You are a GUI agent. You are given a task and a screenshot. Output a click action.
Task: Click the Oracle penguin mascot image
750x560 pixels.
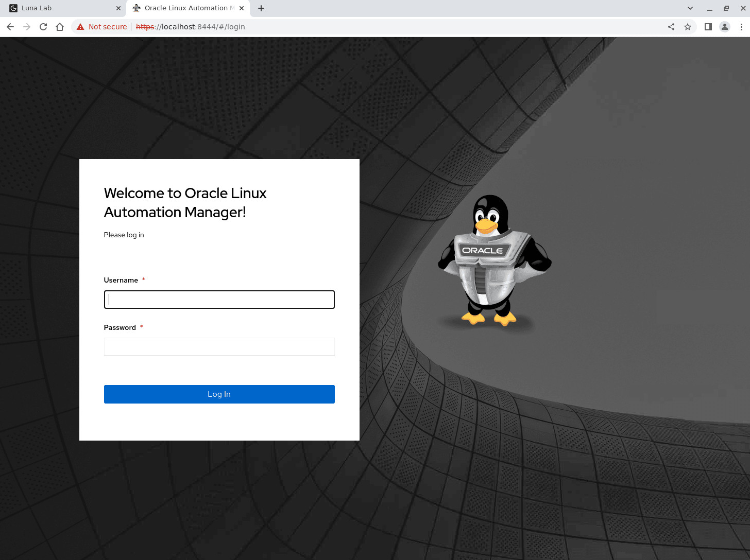click(495, 260)
